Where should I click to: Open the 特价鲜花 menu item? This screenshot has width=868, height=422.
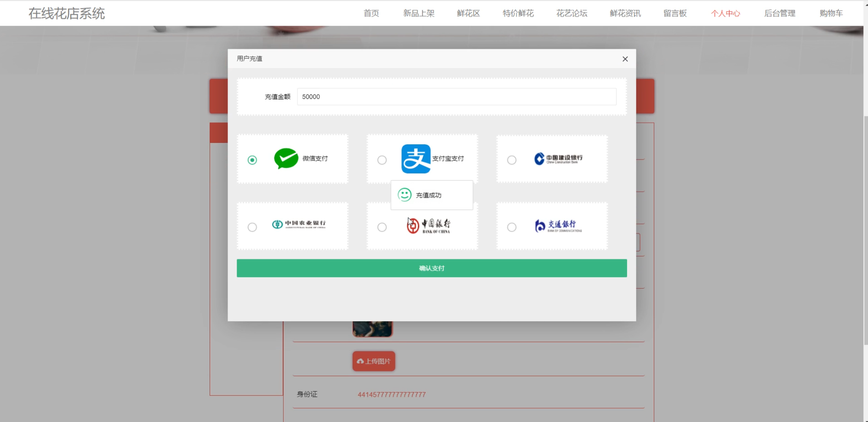(518, 13)
